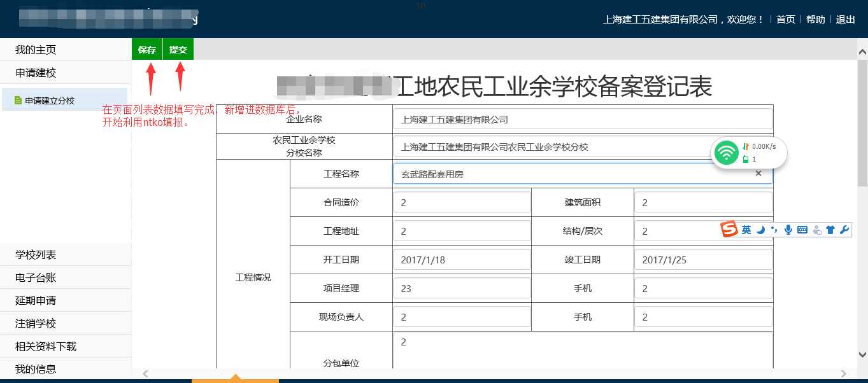Click network speed 0.00K/s indicator
The height and width of the screenshot is (383, 868).
pyautogui.click(x=759, y=146)
